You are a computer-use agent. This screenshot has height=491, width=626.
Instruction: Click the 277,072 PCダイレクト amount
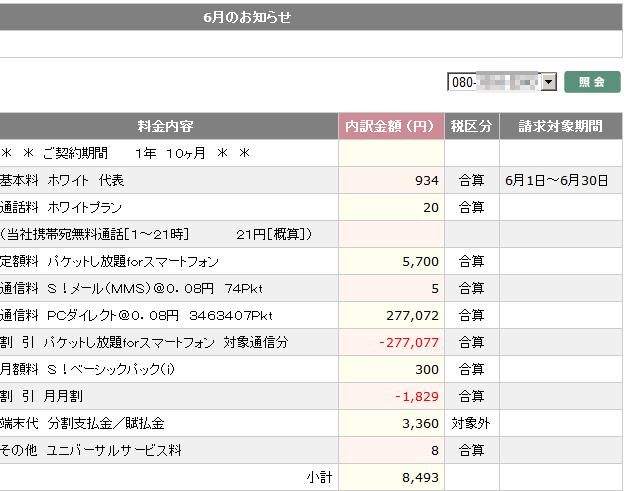[x=411, y=315]
